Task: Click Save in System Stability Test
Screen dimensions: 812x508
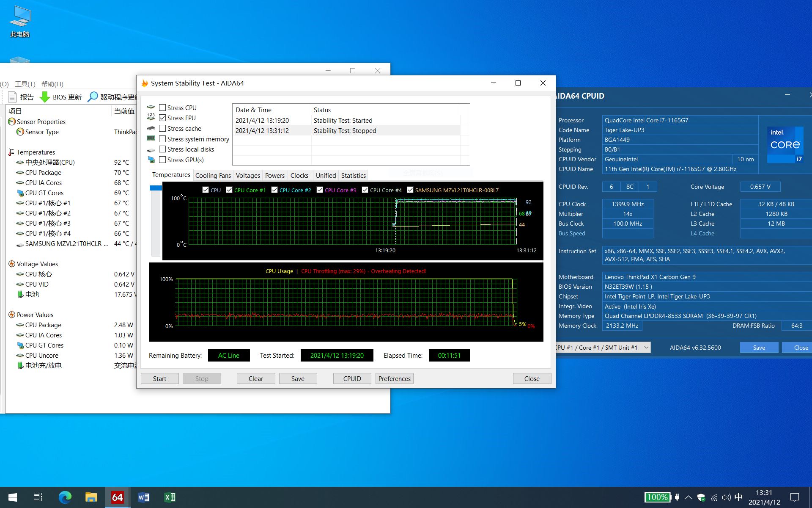Action: click(x=298, y=378)
